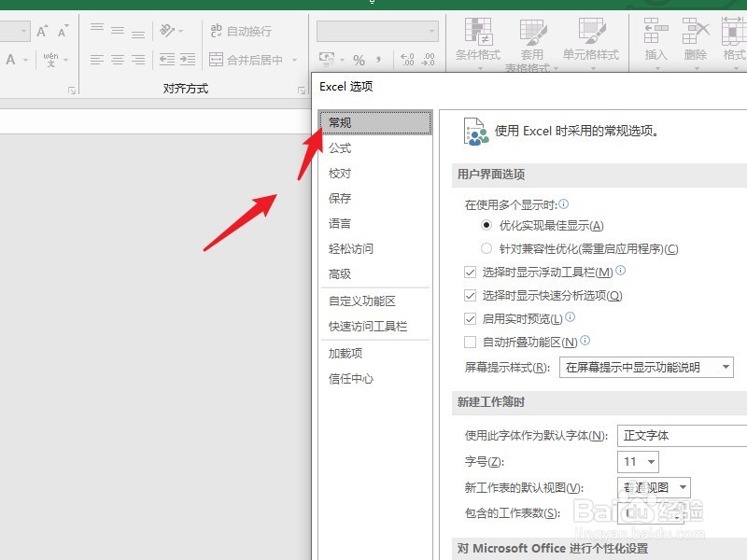Screen dimensions: 747x560
Task: Click the text orientation icon
Action: pyautogui.click(x=167, y=31)
